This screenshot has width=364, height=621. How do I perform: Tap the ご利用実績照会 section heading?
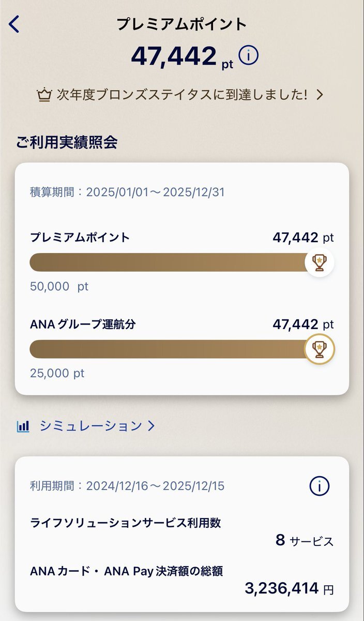(66, 142)
